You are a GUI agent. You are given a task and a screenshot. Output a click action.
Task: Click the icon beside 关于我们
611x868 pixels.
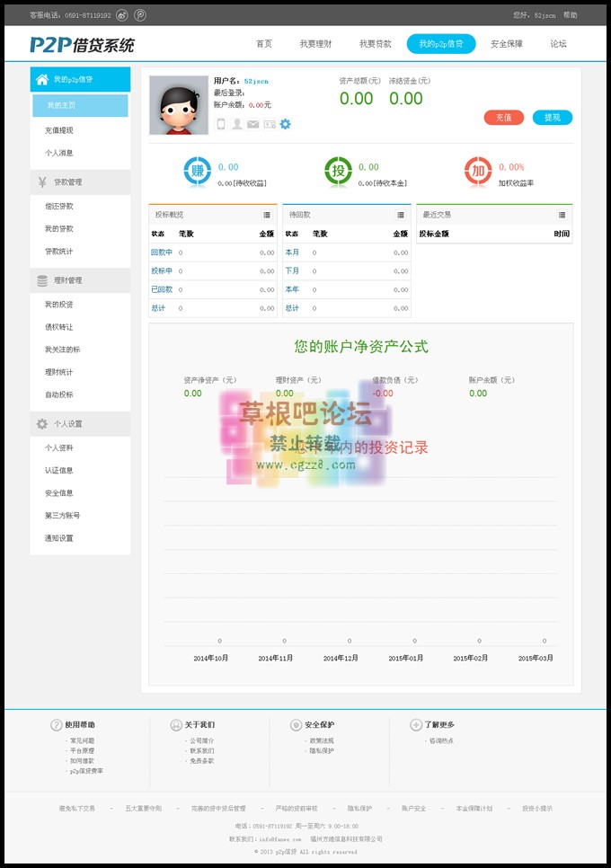click(x=176, y=724)
